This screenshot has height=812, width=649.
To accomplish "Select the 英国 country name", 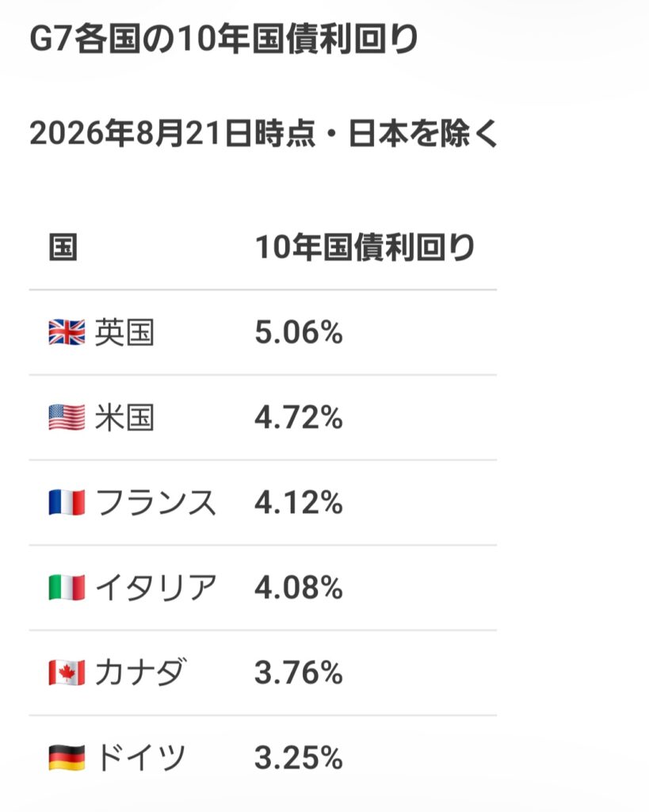I will 124,332.
